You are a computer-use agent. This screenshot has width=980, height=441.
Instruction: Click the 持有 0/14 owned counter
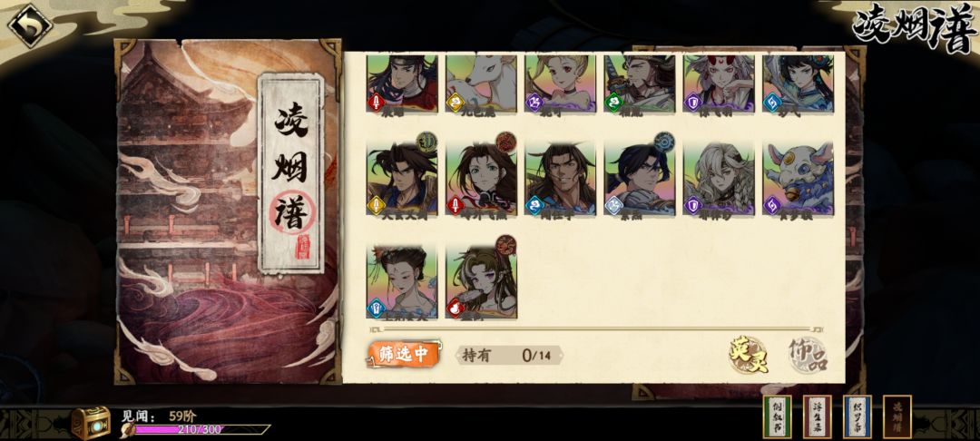coord(508,356)
